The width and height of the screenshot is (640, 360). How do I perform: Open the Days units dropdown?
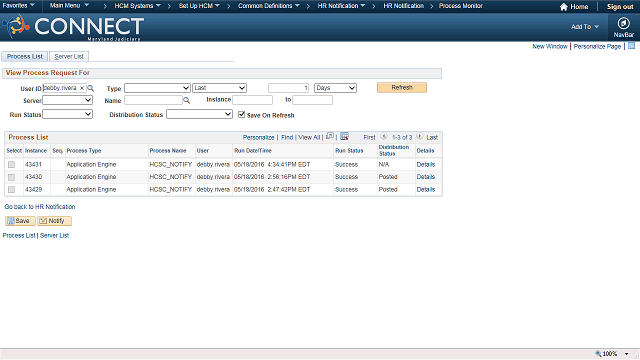click(335, 88)
